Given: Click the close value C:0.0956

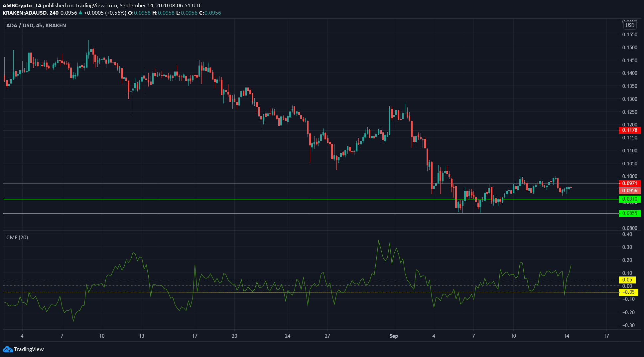Looking at the screenshot, I should tap(210, 13).
